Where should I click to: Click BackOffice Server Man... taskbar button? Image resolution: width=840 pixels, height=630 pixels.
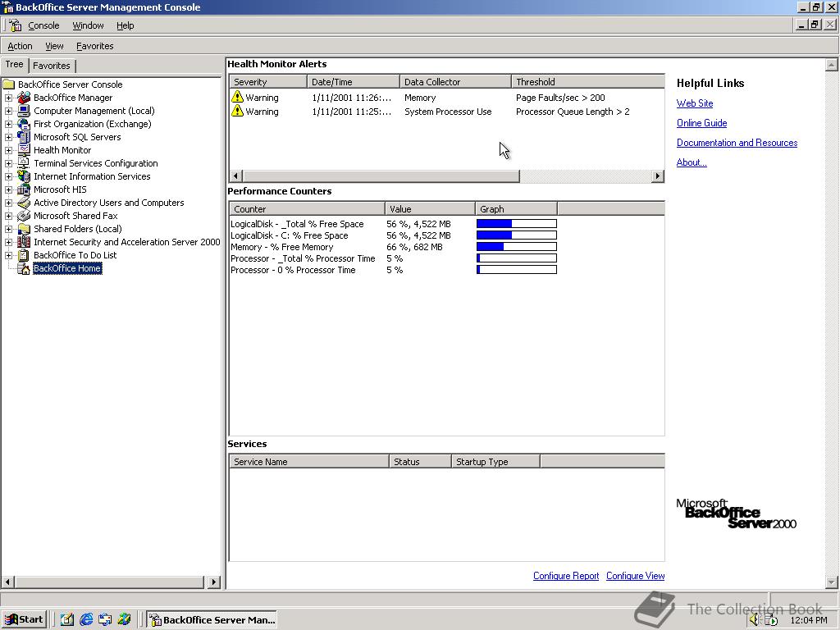212,619
